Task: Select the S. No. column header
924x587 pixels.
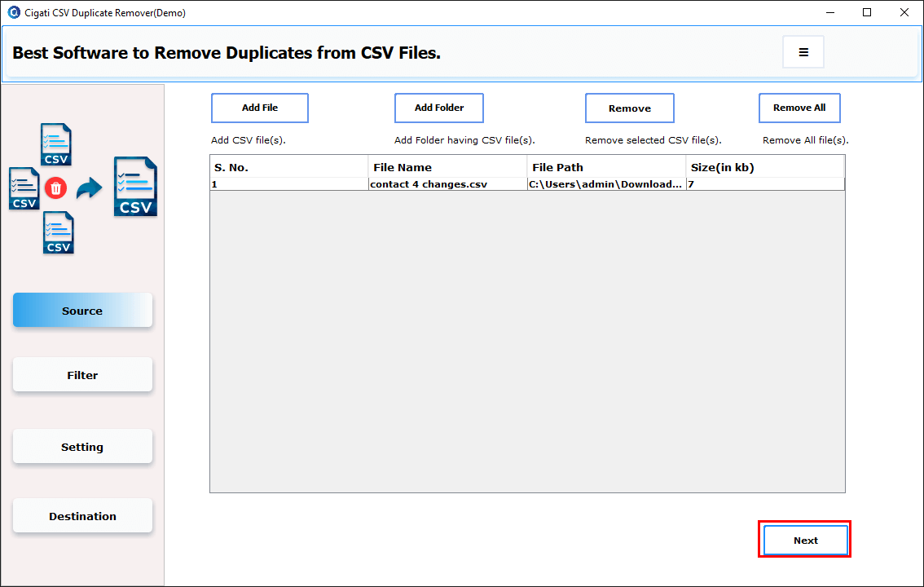Action: (x=288, y=167)
